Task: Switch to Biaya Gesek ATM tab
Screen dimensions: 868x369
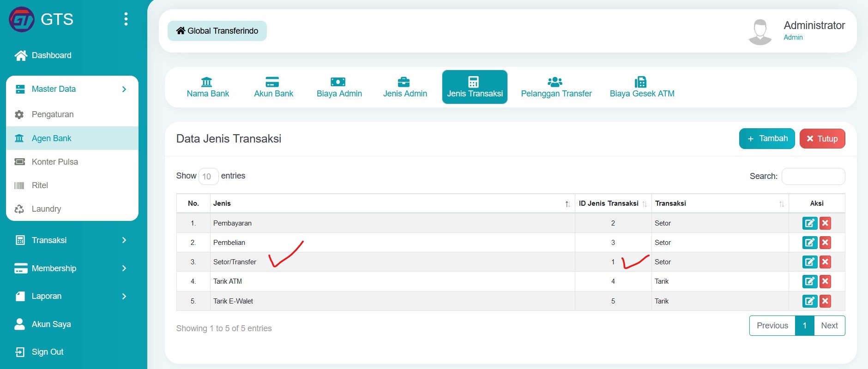Action: pyautogui.click(x=642, y=87)
